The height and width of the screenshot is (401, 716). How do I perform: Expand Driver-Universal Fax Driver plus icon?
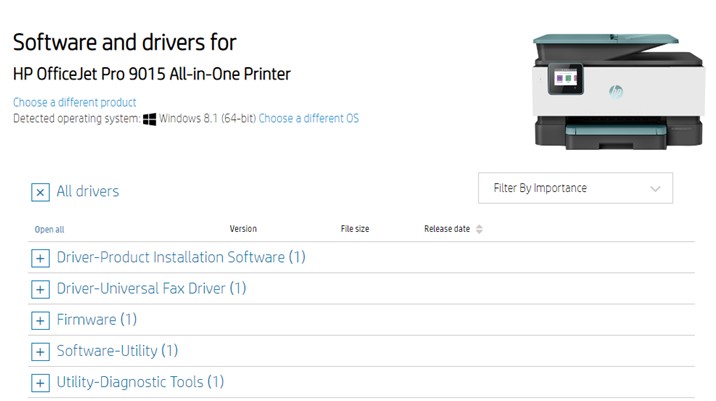[40, 290]
